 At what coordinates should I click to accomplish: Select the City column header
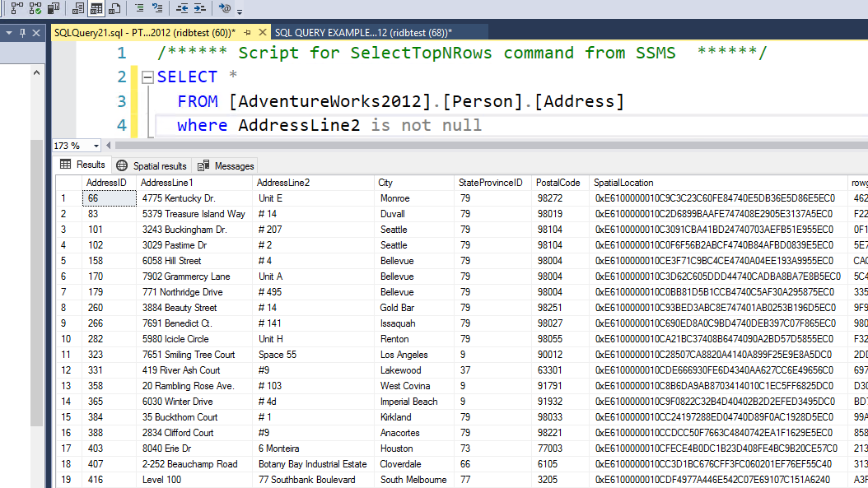click(x=414, y=183)
